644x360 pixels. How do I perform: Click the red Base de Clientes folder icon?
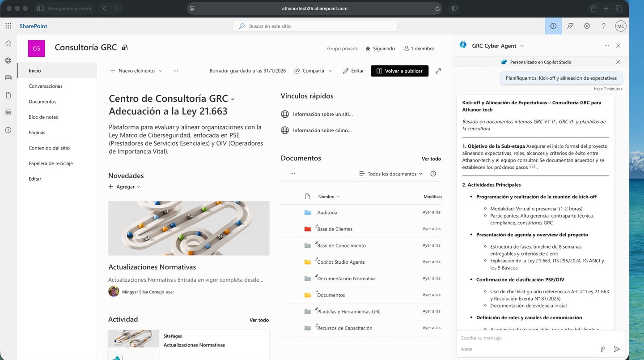click(x=307, y=229)
